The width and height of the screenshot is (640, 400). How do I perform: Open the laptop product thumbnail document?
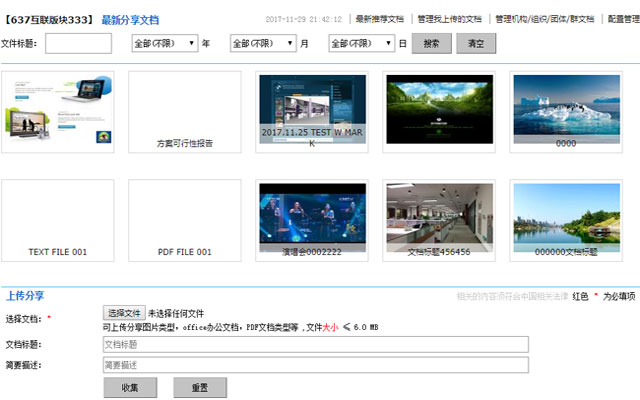(58, 111)
